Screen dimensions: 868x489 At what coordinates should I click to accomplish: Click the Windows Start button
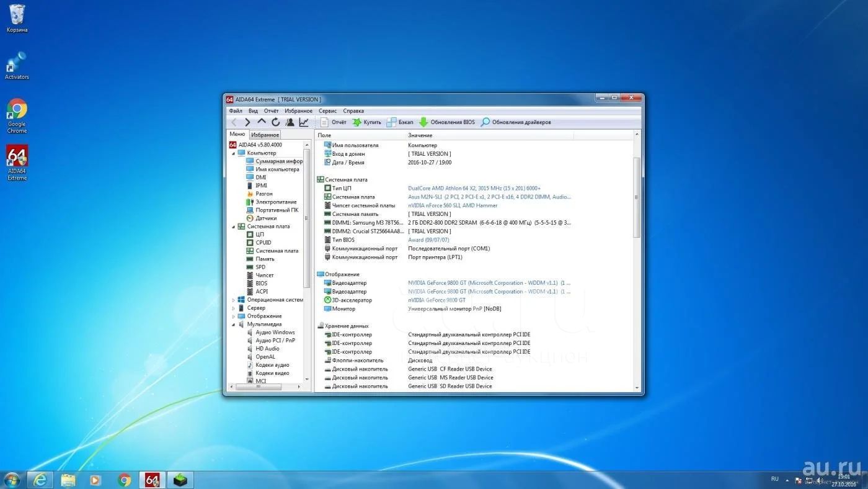pyautogui.click(x=12, y=480)
